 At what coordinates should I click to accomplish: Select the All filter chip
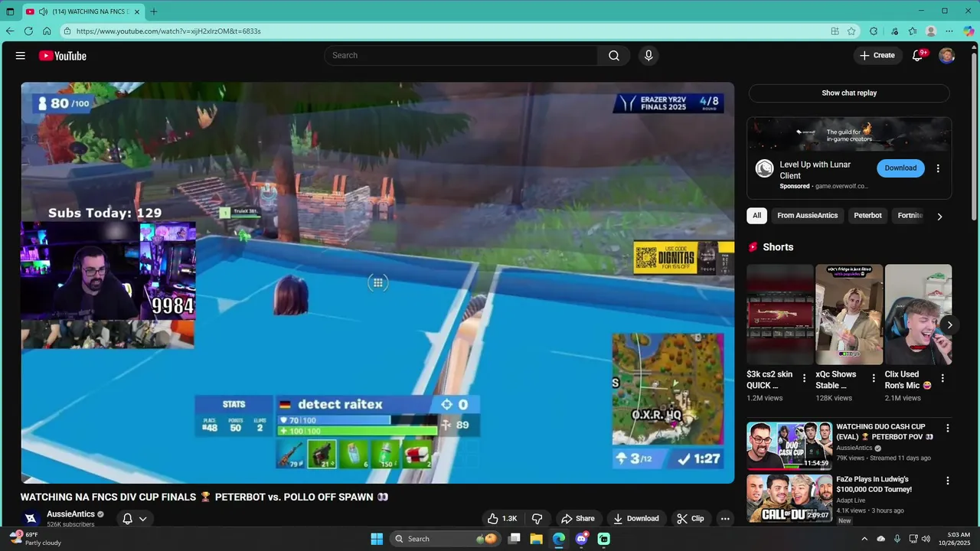click(756, 216)
